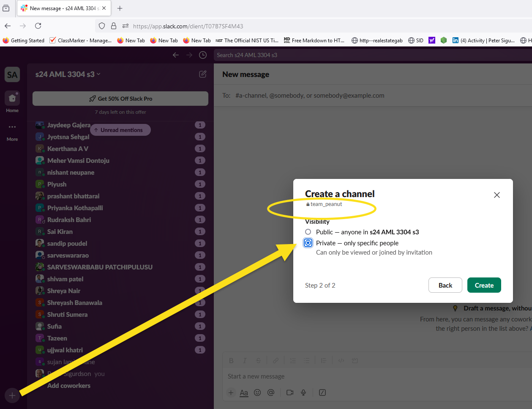Switch to the New message browser tab
Viewport: 532px width, 409px height.
64,8
